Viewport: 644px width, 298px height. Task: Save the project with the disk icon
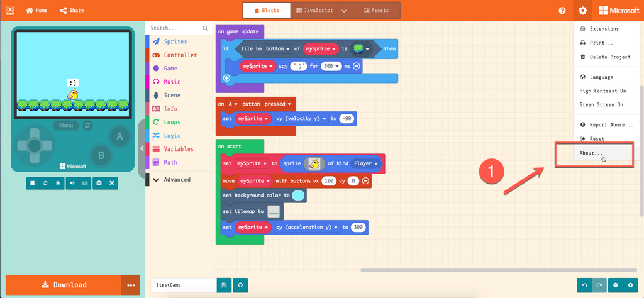(x=225, y=285)
